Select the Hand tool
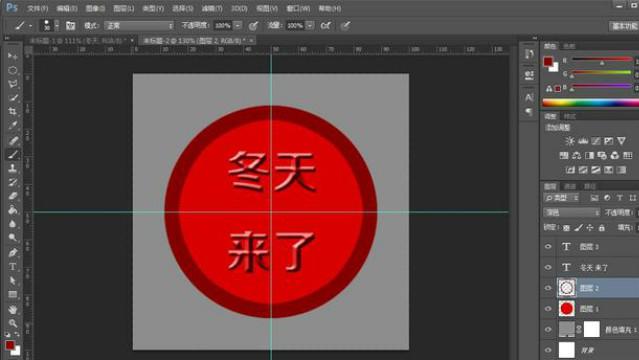639x360 pixels. point(13,310)
